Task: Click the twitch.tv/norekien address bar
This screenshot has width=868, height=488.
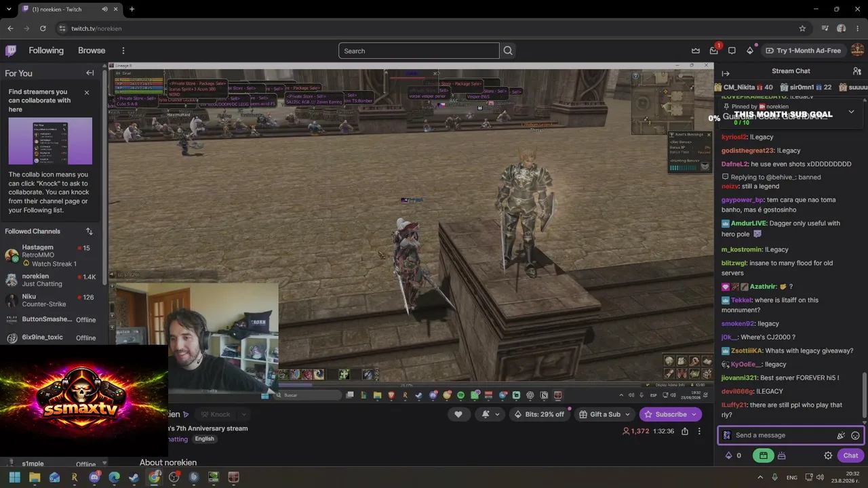Action: pyautogui.click(x=427, y=28)
